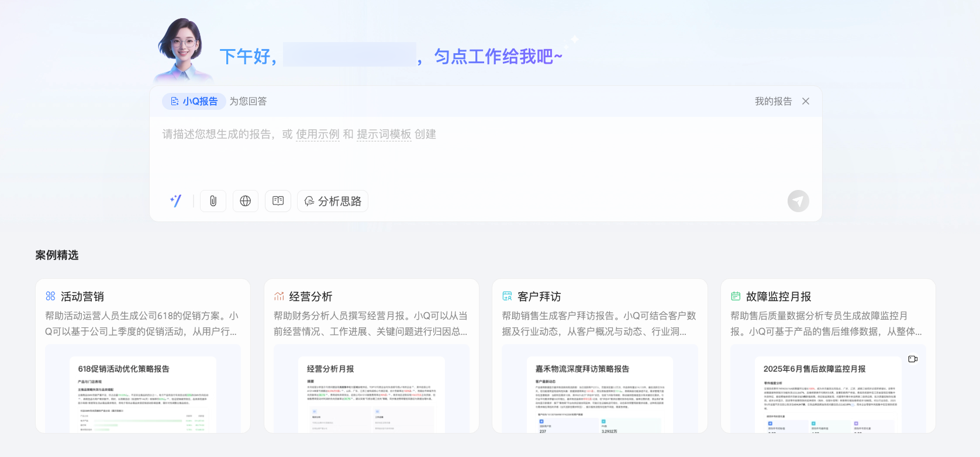This screenshot has height=457, width=980.
Task: Close the 小Q报告 panel with the X
Action: tap(806, 101)
